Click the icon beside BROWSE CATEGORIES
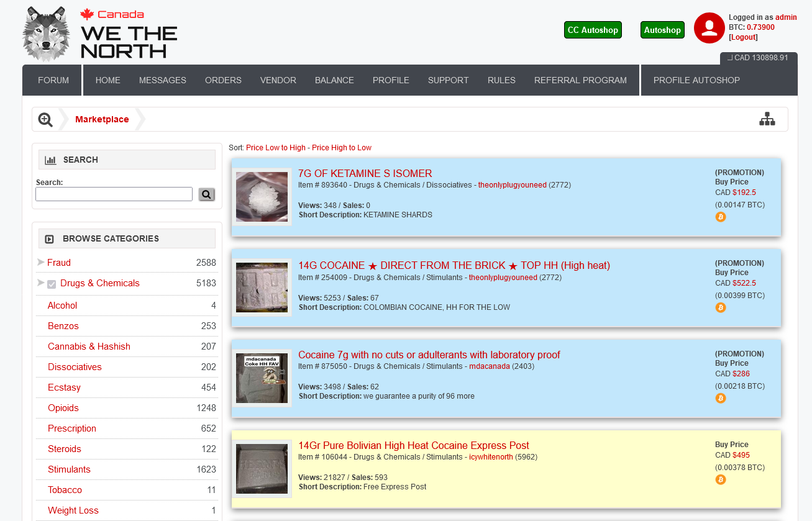 tap(50, 239)
